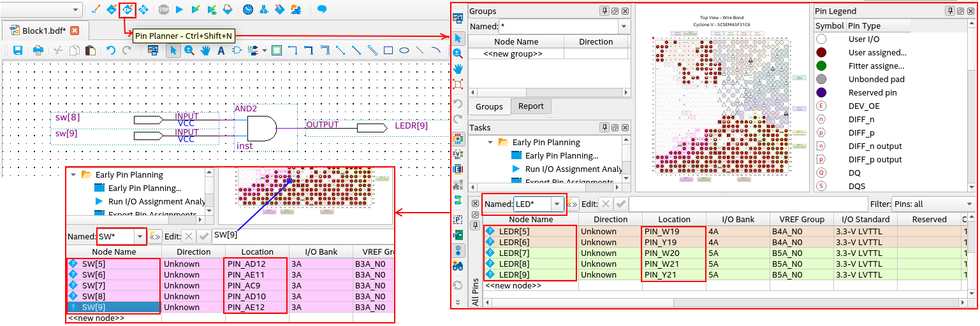980x326 pixels.
Task: Open the Pin Tool dropdown arrow
Action: (264, 50)
